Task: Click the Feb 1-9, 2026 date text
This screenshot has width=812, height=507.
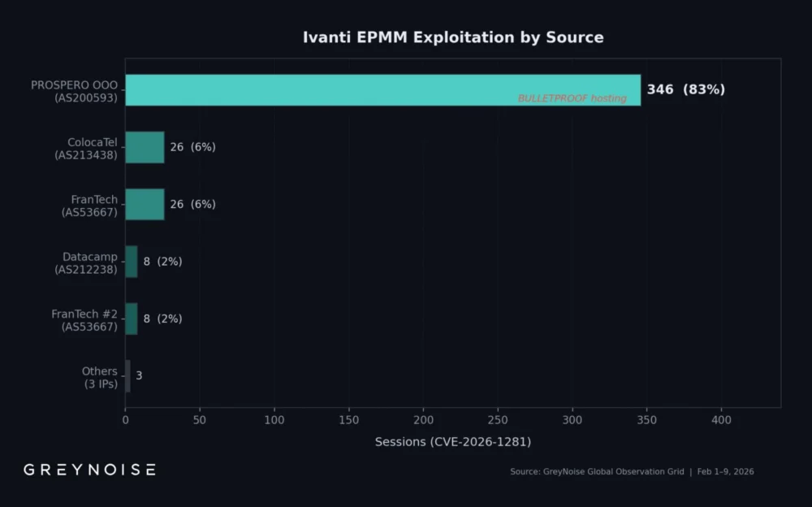Action: point(724,471)
